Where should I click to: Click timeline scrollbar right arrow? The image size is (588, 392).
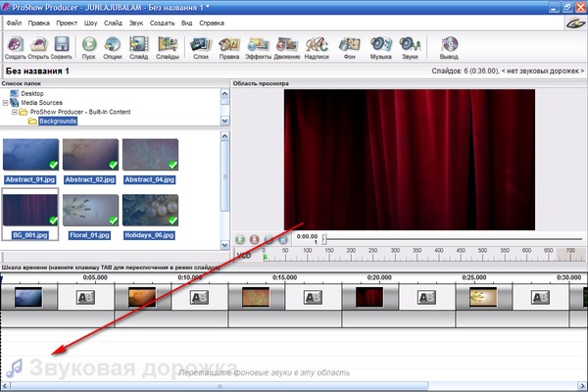tap(582, 386)
